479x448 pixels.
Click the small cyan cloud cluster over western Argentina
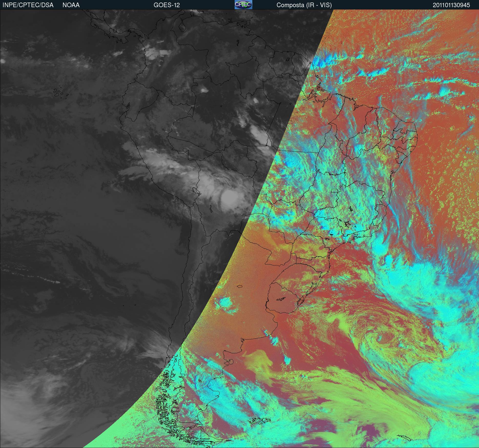click(224, 303)
